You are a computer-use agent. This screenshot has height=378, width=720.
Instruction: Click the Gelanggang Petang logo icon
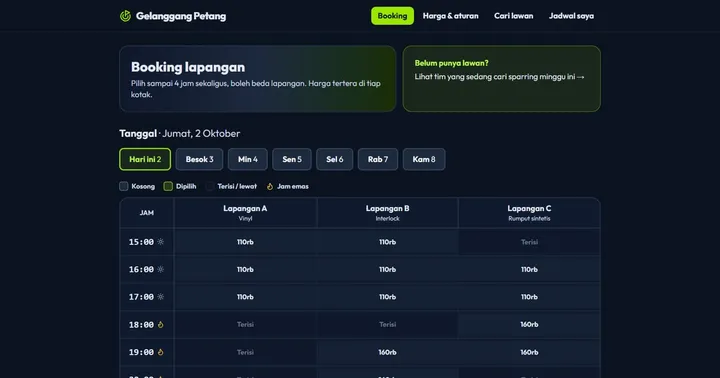[125, 16]
